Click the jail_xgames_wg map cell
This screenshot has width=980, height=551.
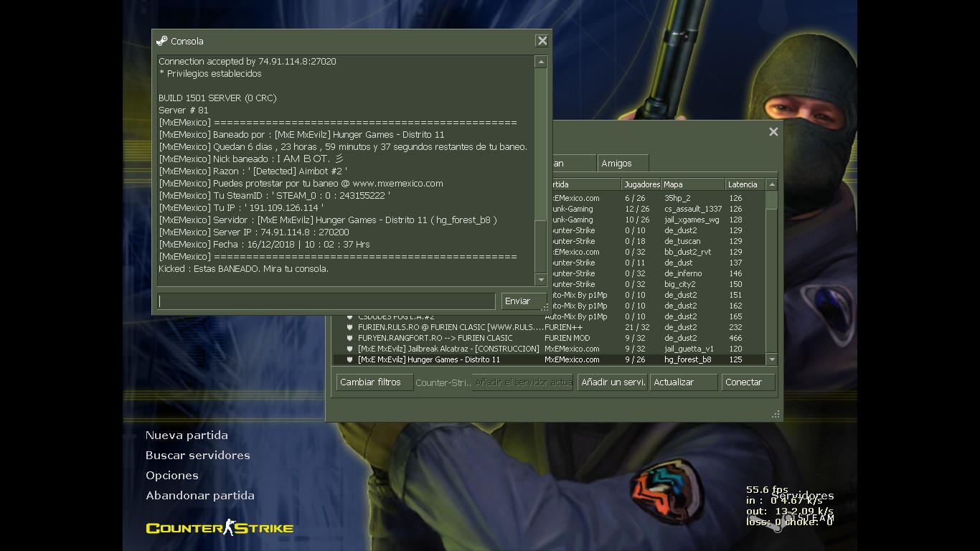click(x=692, y=220)
